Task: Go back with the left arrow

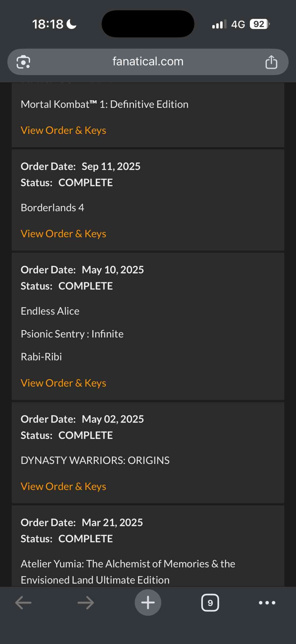Action: click(23, 602)
